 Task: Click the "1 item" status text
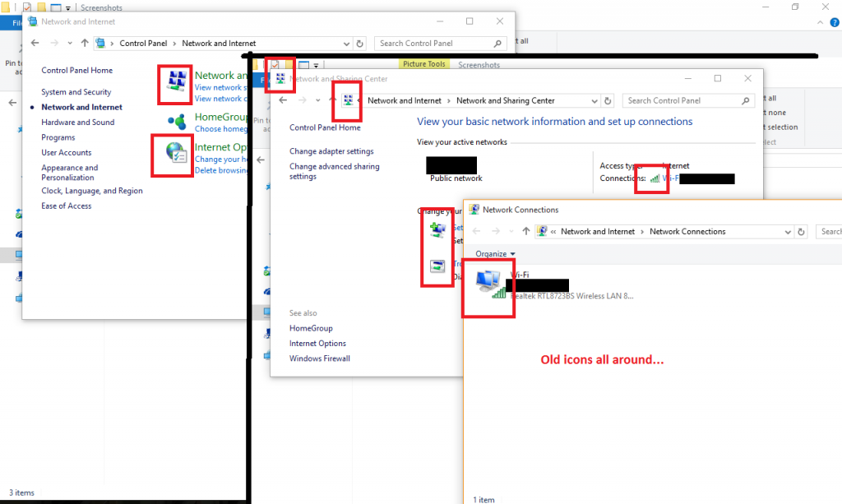point(483,500)
